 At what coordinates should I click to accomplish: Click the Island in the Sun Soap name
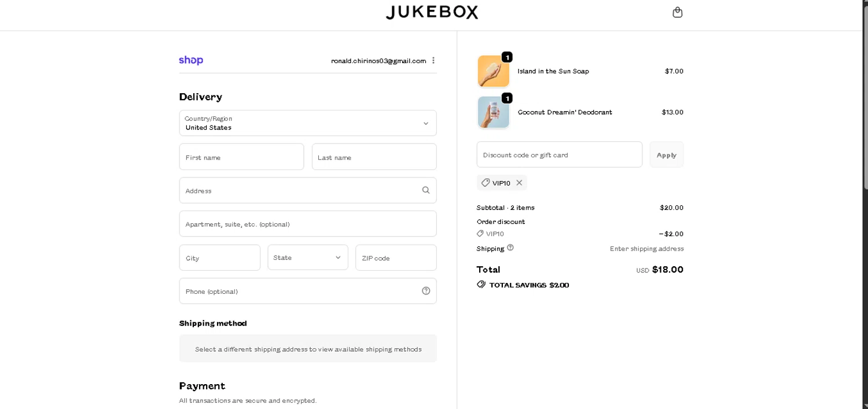[x=553, y=71]
